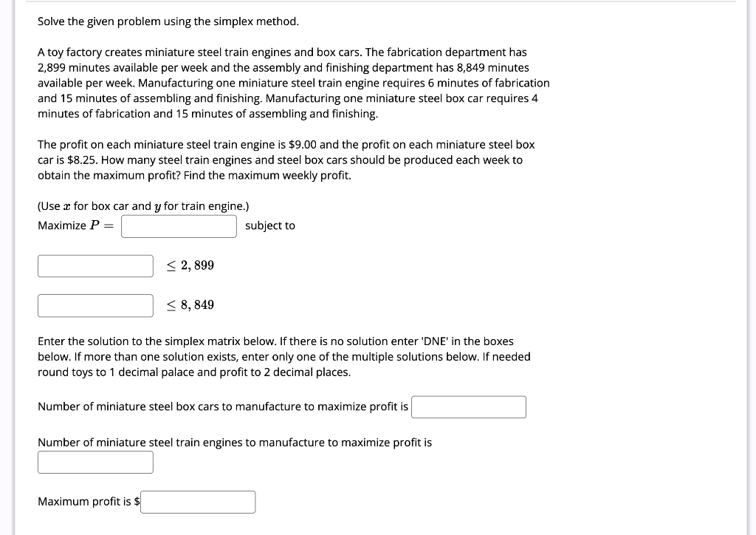Image resolution: width=756 pixels, height=535 pixels.
Task: Click the Maximize P objective function input field
Action: tap(178, 226)
